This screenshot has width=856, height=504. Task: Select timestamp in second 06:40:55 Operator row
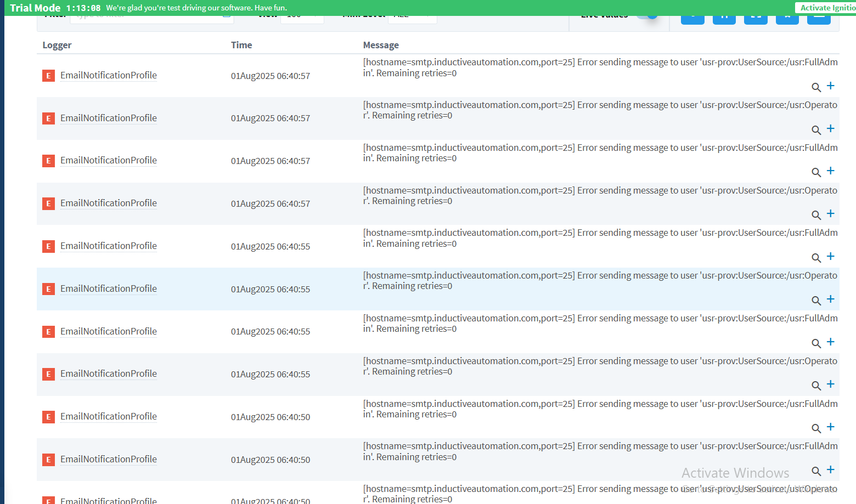(271, 374)
